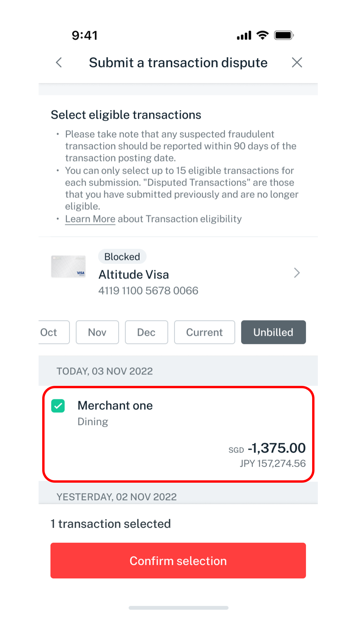
Task: Tap the battery indicator icon
Action: click(x=284, y=35)
